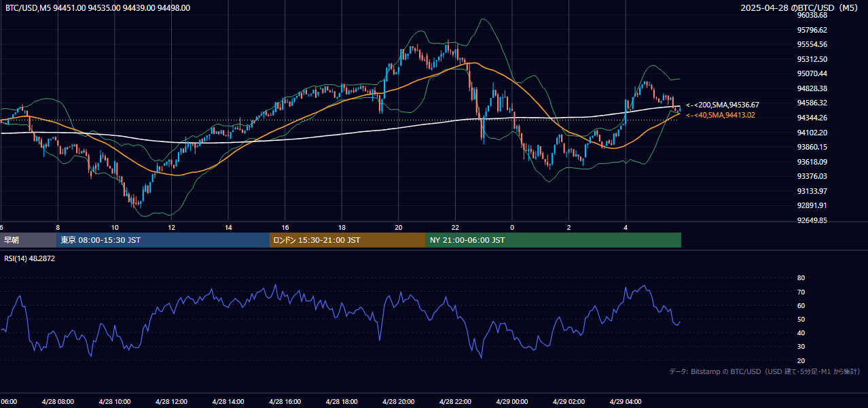Click the 東京 08:00-15:30 JST session bar
This screenshot has height=408, width=868.
[163, 240]
